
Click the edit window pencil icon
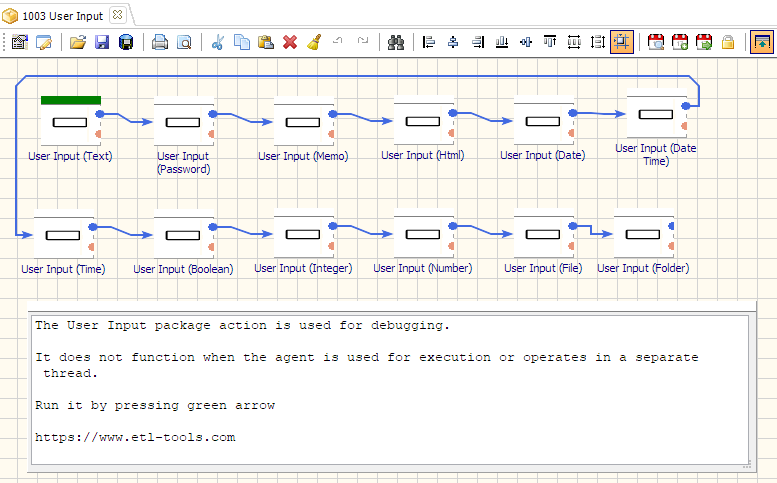pyautogui.click(x=44, y=42)
